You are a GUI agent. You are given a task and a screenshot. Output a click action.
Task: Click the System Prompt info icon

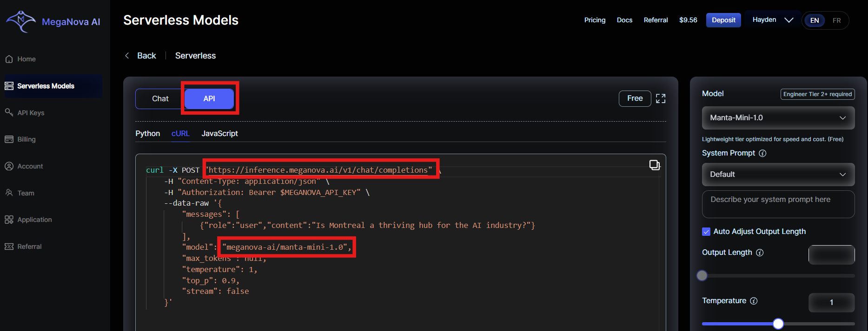762,153
